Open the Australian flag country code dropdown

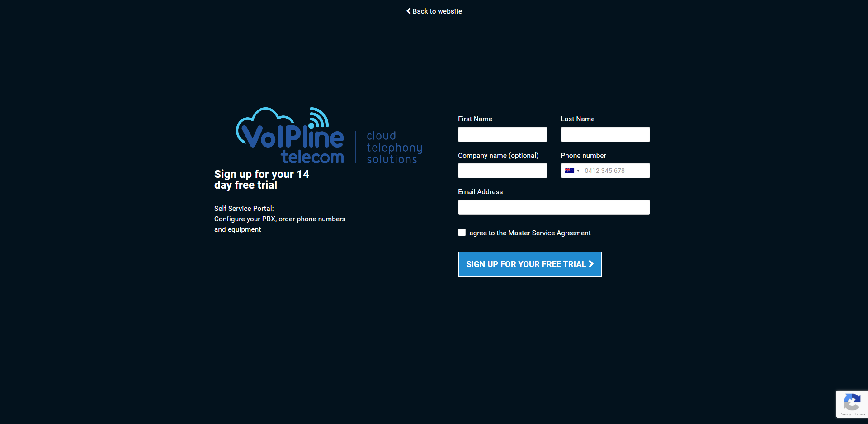point(572,171)
